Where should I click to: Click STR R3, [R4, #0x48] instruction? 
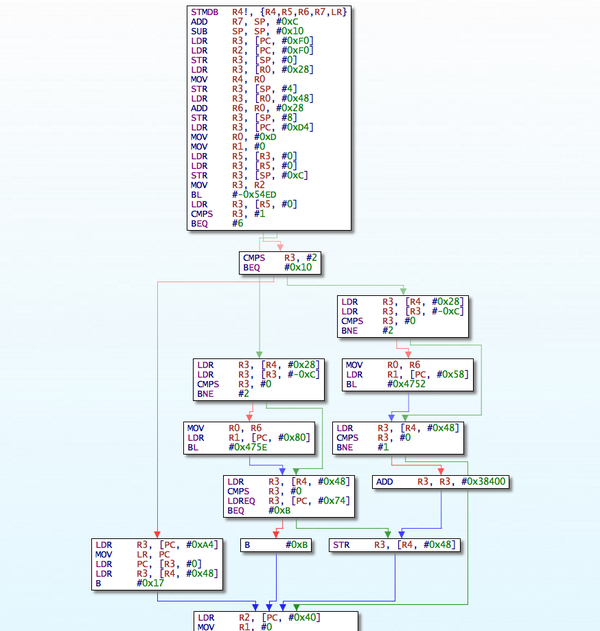coord(394,545)
